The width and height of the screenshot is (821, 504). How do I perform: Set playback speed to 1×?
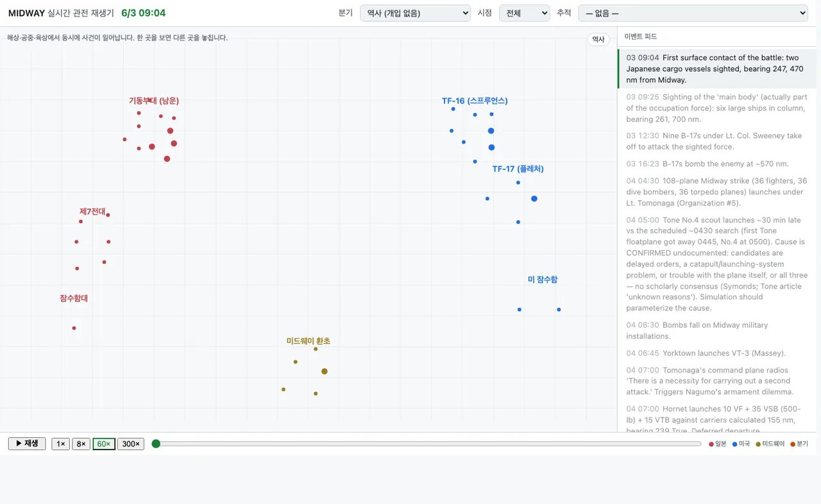tap(61, 444)
